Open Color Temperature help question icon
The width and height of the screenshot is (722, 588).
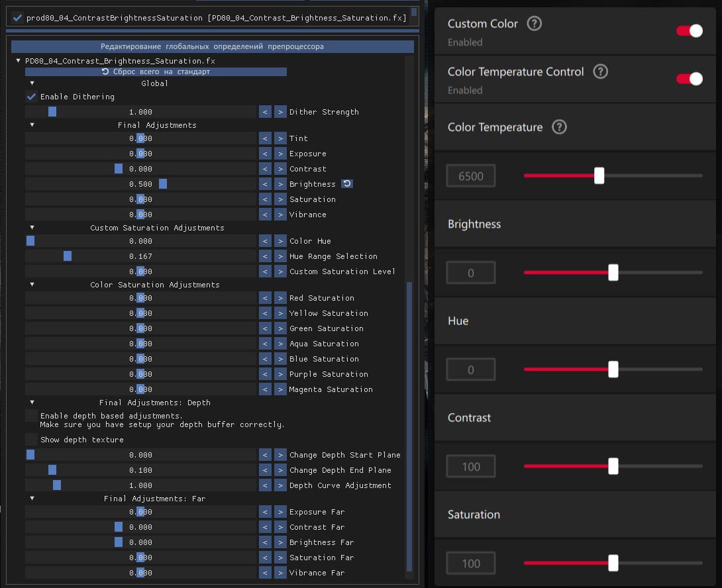(560, 126)
